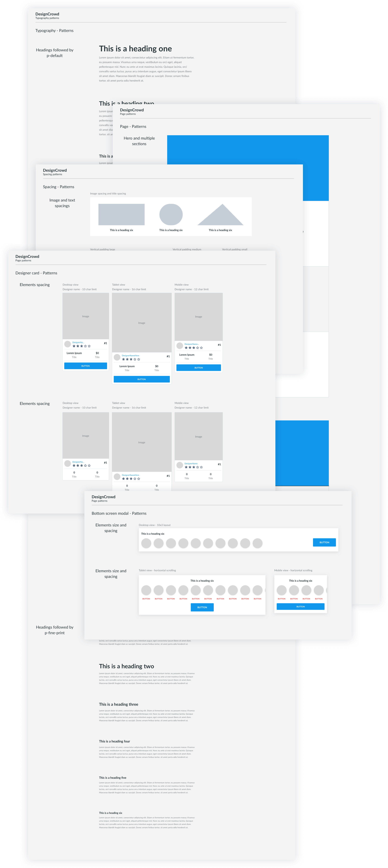Image resolution: width=388 pixels, height=868 pixels.
Task: Click avatar circle on Mobile card with Lorem Ipsum
Action: pos(180,346)
